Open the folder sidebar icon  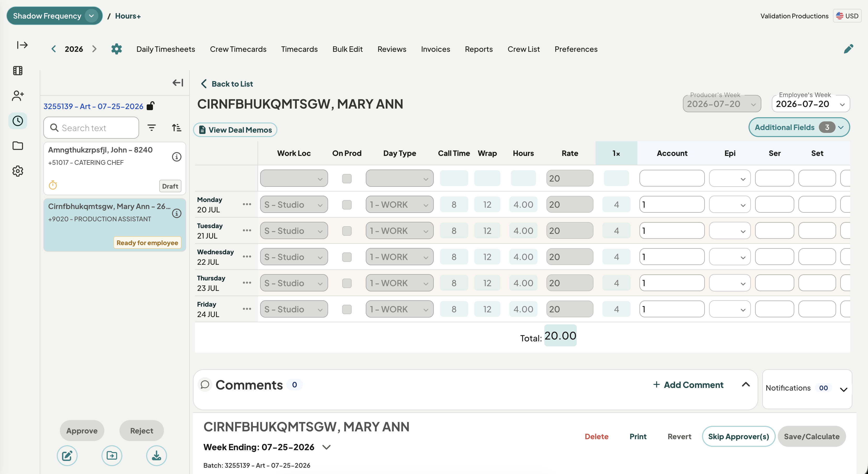18,146
